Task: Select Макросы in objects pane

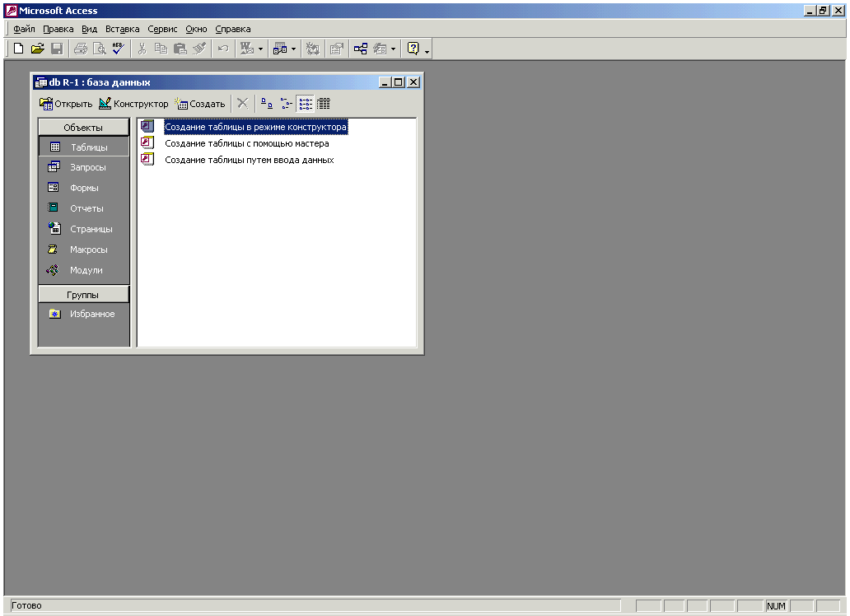Action: [x=83, y=250]
